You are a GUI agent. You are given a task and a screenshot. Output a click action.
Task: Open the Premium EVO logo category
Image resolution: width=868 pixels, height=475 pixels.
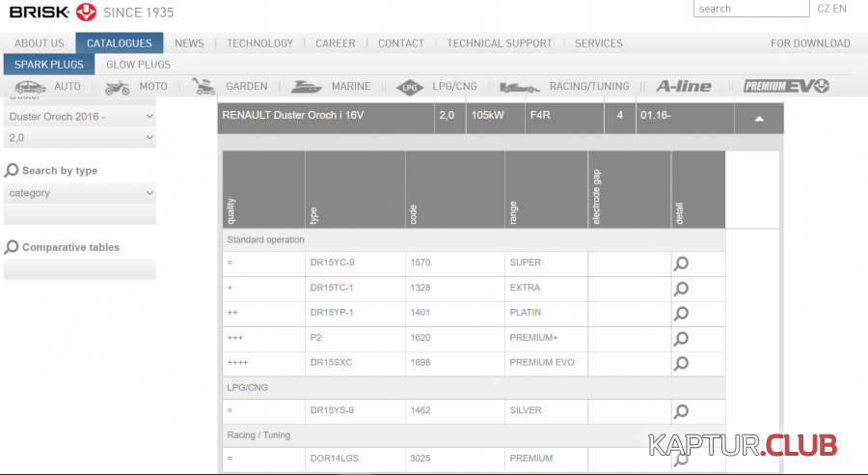tap(786, 86)
